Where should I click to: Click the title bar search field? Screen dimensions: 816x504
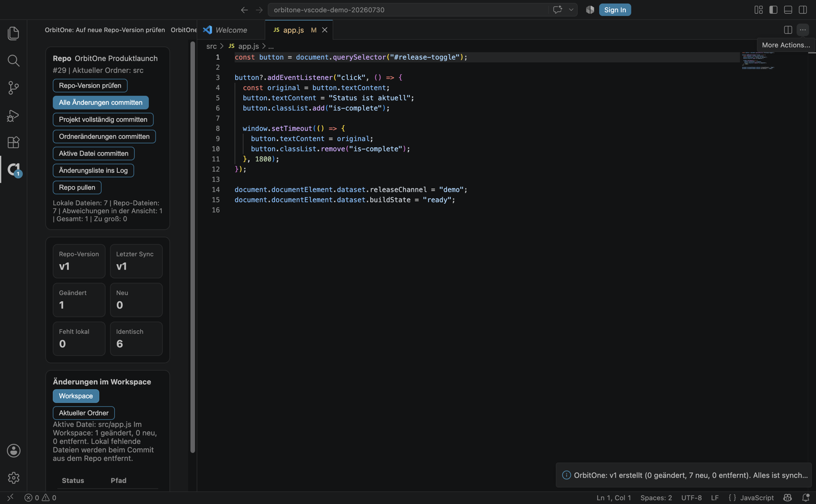(x=408, y=10)
